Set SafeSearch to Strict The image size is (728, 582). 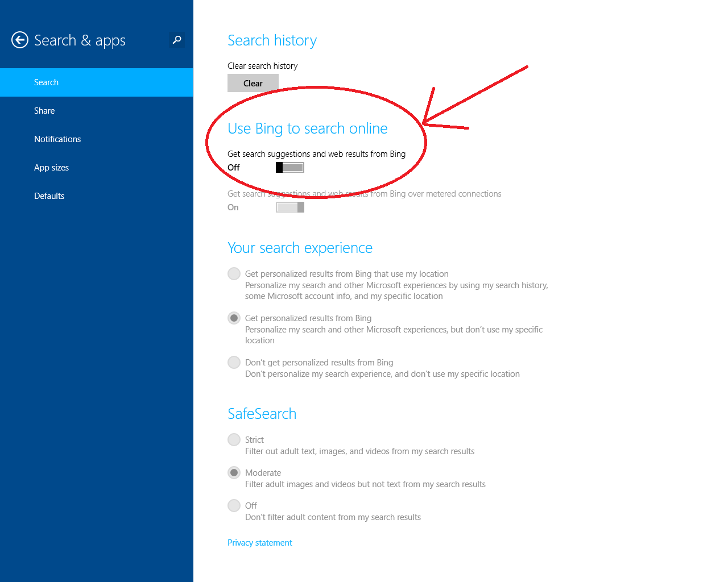coord(234,439)
